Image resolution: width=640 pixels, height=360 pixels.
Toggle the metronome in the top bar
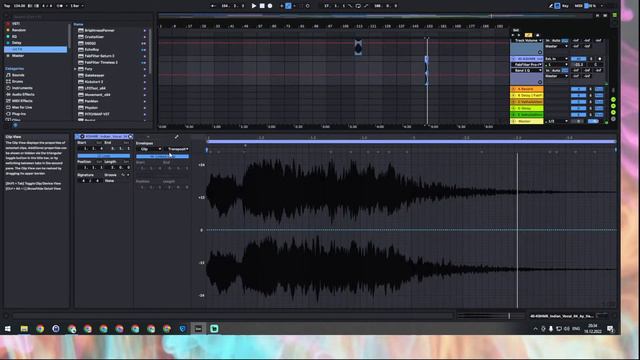point(60,6)
